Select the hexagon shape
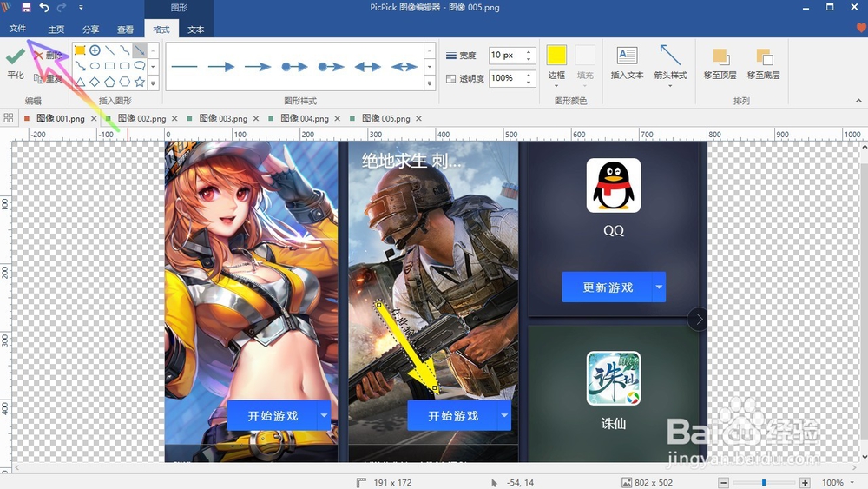 coord(124,82)
